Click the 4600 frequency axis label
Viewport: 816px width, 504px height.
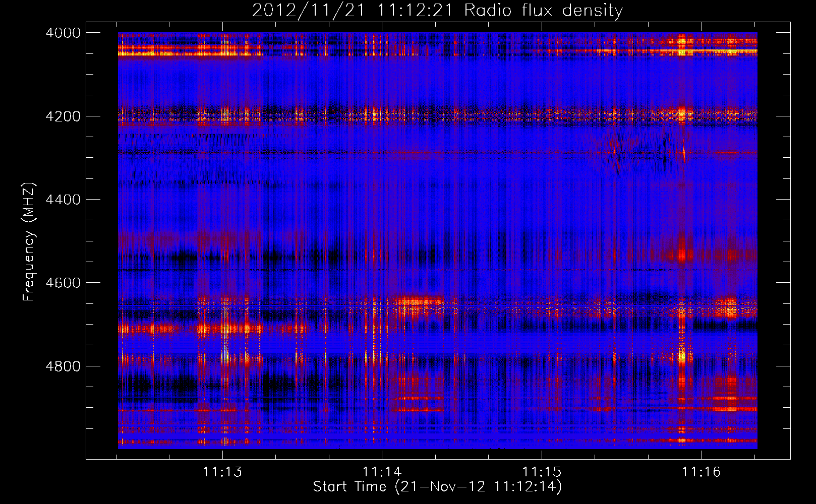[63, 283]
